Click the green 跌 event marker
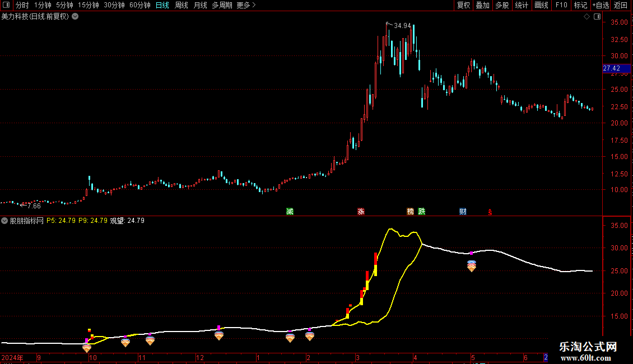This screenshot has width=633, height=364. pyautogui.click(x=421, y=212)
